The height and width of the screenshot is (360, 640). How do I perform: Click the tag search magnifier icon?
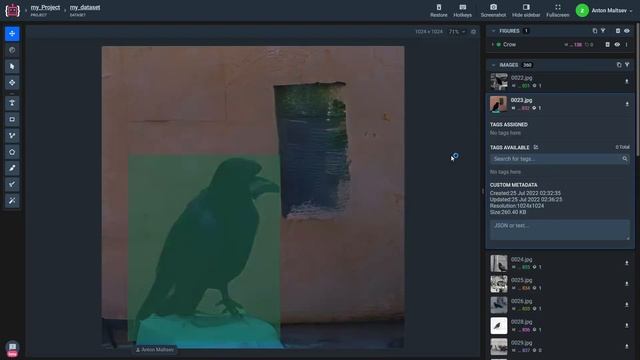point(624,159)
